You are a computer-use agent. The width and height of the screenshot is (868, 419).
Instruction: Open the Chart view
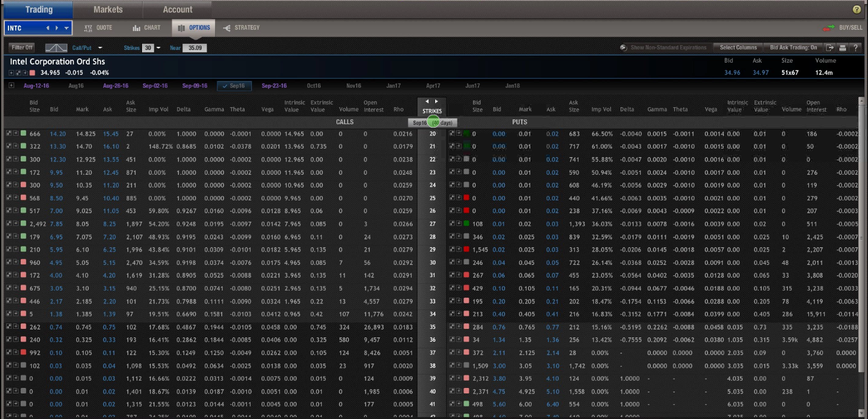point(146,28)
